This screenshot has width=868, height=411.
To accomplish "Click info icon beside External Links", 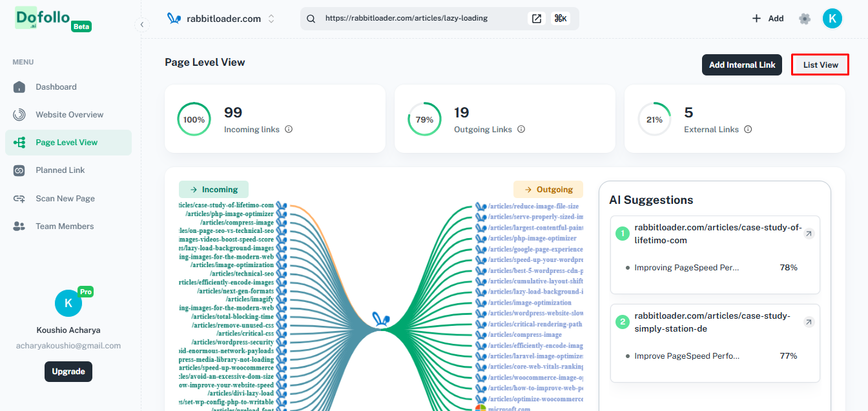I will [748, 129].
